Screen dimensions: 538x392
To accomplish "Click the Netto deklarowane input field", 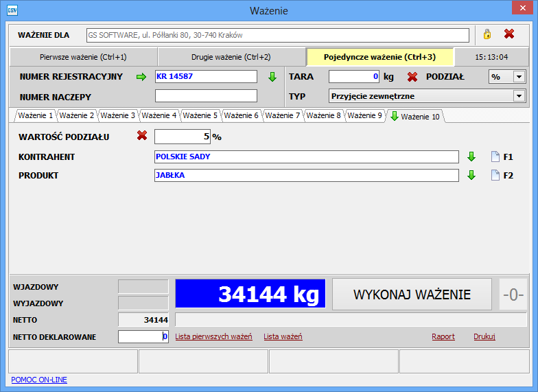I will click(x=143, y=336).
